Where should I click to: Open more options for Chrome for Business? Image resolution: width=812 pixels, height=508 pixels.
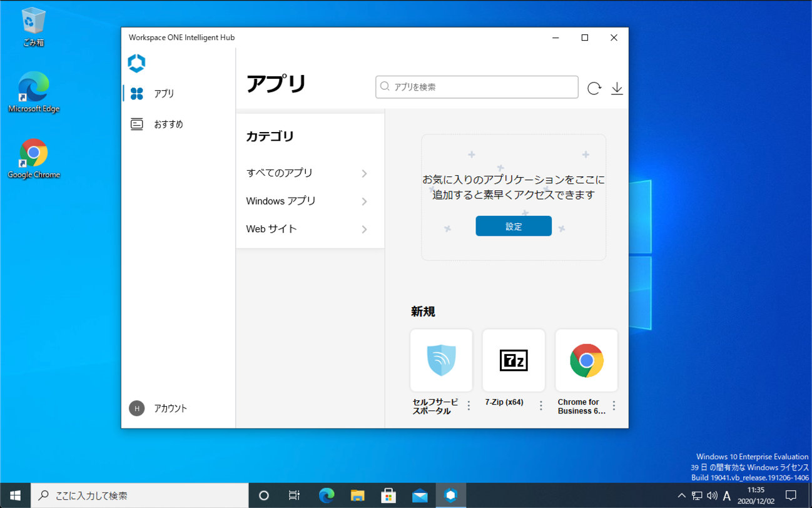point(614,406)
